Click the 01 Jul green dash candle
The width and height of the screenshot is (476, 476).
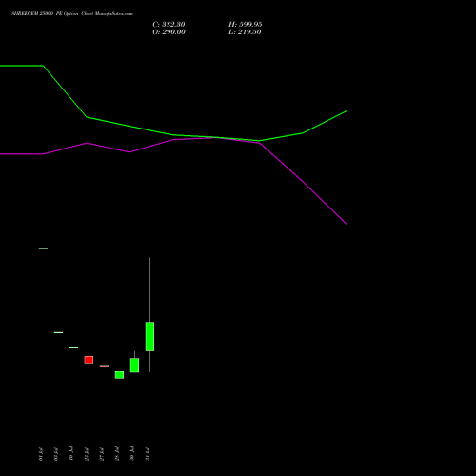43,248
